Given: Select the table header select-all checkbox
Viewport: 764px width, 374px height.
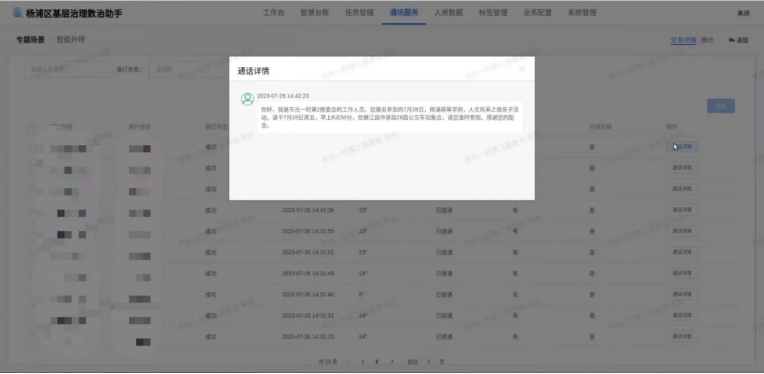Looking at the screenshot, I should pos(31,127).
